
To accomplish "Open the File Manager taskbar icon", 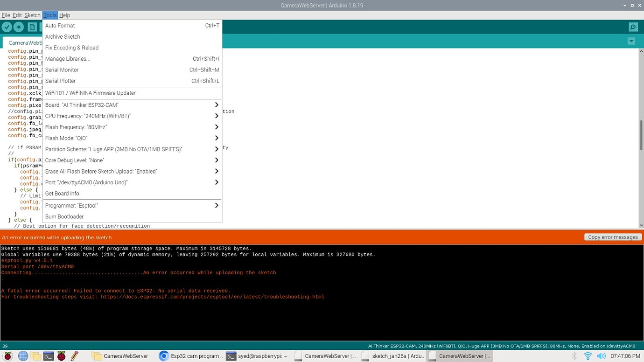I will point(35,355).
